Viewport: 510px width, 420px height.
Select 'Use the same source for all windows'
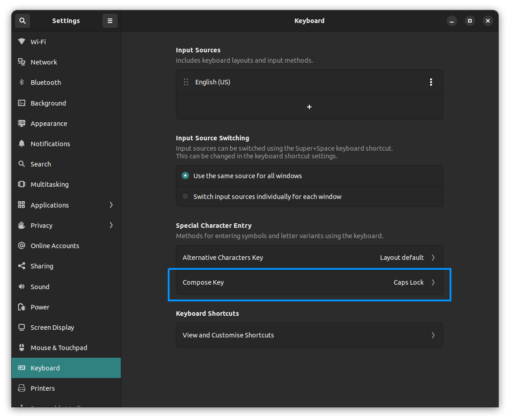(x=185, y=176)
